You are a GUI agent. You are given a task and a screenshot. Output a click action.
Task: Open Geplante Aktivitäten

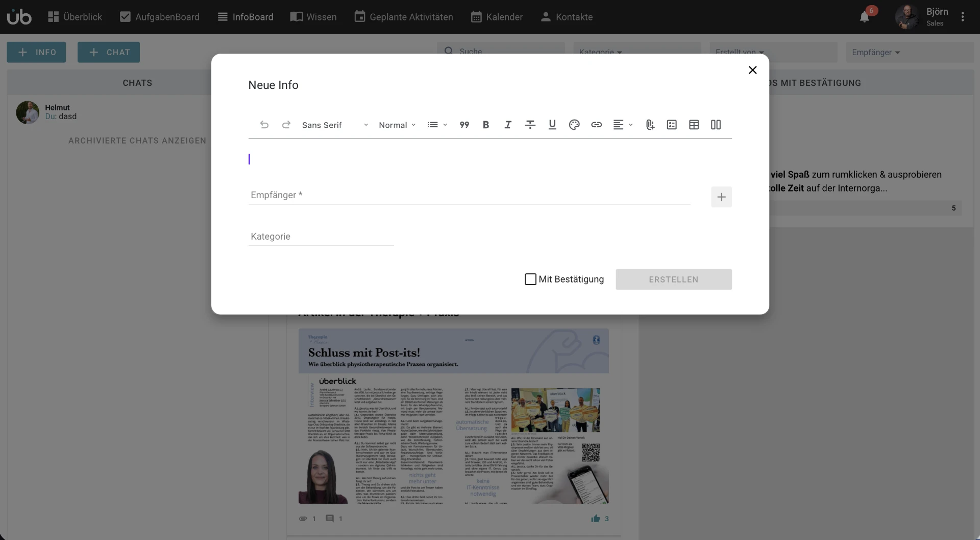tap(404, 17)
